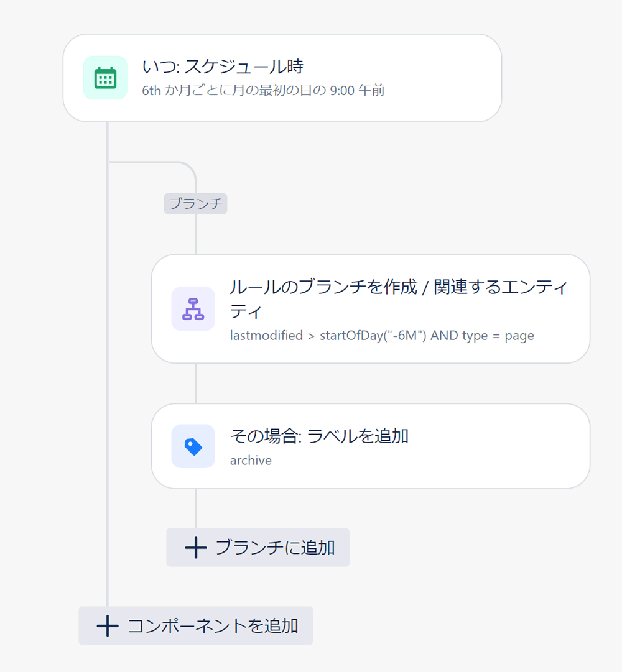Click the いつ: スケジュール時 title
The image size is (622, 672).
[x=223, y=67]
